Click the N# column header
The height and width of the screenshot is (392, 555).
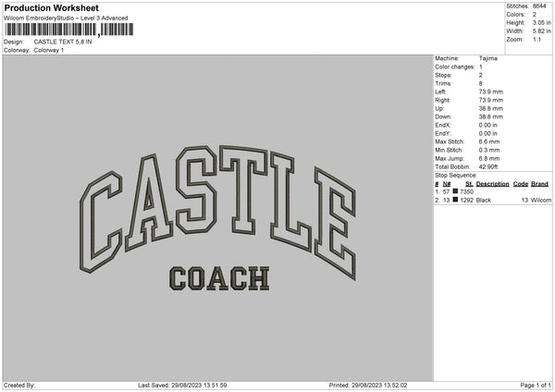[x=447, y=184]
